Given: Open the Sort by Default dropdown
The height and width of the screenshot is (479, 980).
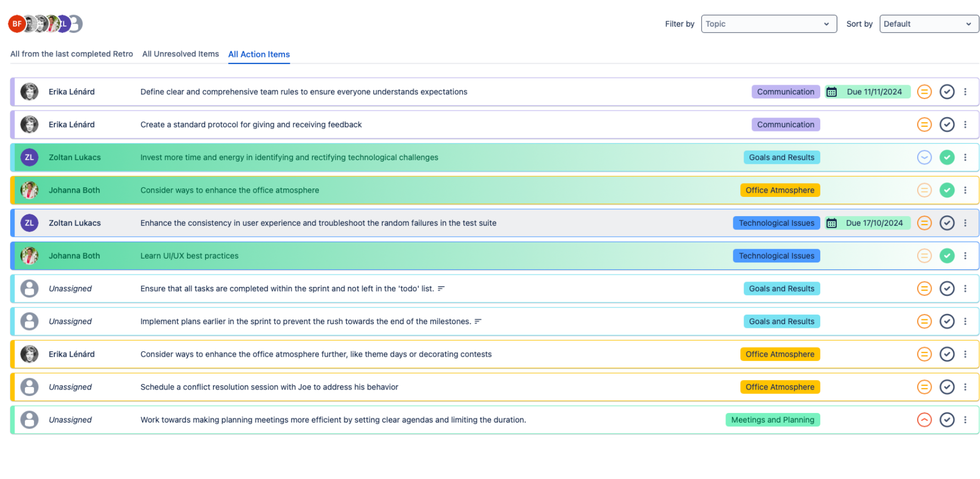Looking at the screenshot, I should [929, 24].
